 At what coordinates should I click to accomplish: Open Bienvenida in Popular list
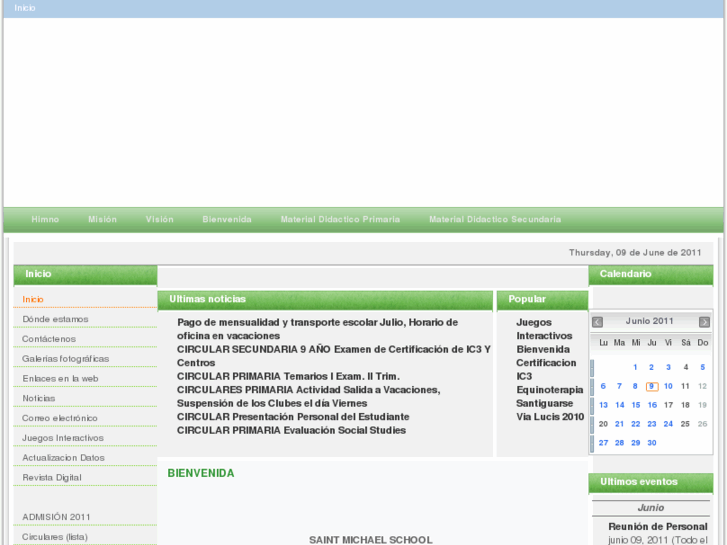tap(543, 349)
